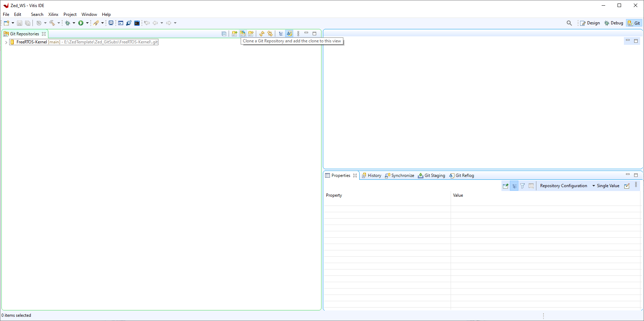Open Git Repositories view menu (three dots)
644x321 pixels.
point(298,34)
